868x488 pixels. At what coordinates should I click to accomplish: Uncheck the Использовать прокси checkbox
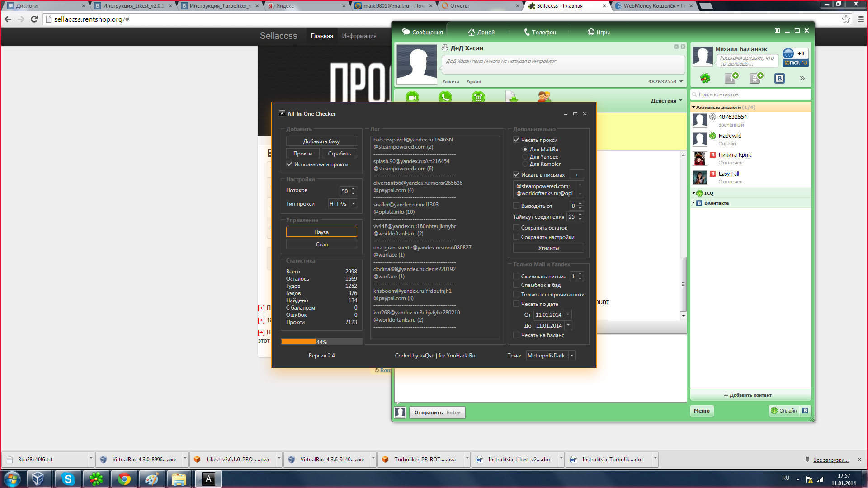[x=289, y=164]
